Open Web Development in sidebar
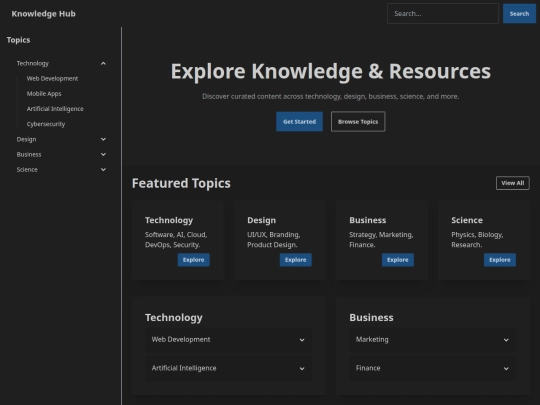 pyautogui.click(x=52, y=79)
